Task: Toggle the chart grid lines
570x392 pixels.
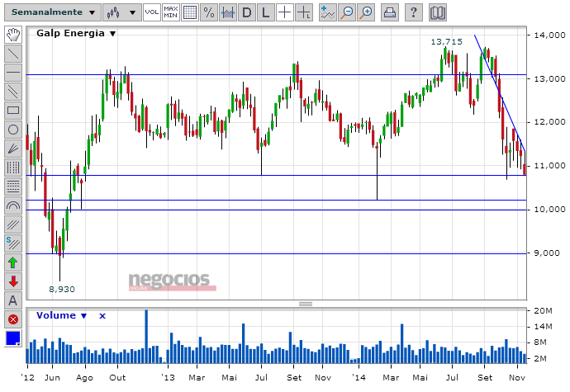Action: click(x=190, y=12)
